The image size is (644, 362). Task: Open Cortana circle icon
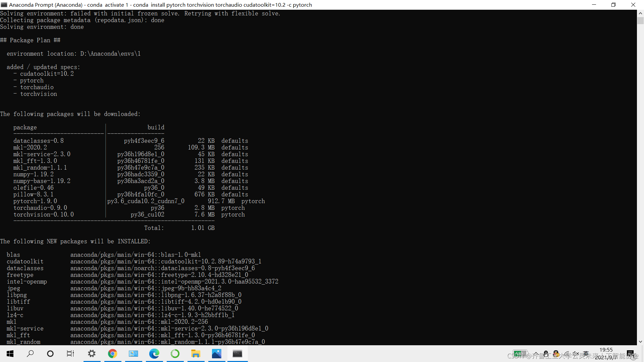pyautogui.click(x=50, y=354)
